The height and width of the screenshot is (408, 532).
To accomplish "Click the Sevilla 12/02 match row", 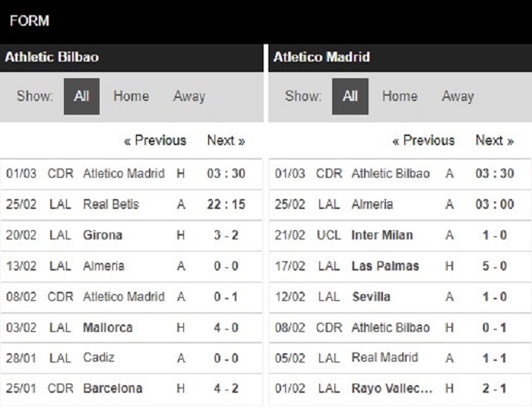I will coord(401,297).
